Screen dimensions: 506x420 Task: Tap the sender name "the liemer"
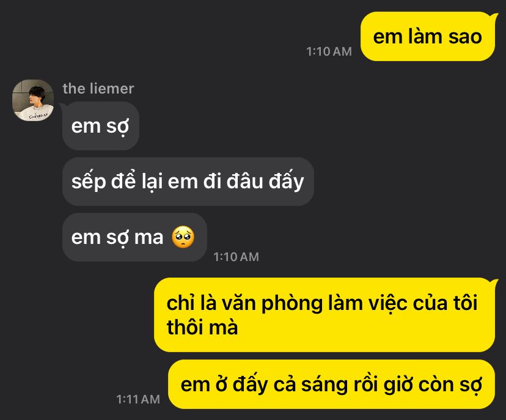(x=98, y=89)
